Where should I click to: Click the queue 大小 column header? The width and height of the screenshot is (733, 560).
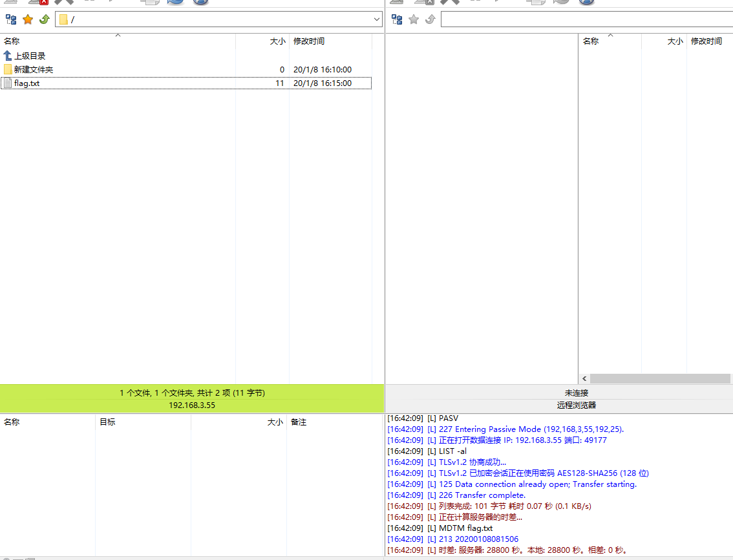pos(239,422)
